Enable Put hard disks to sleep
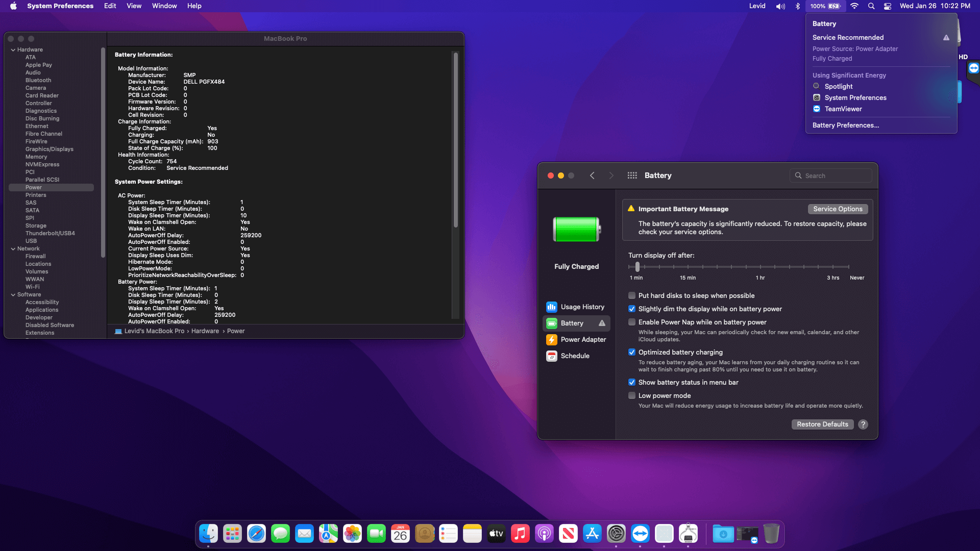980x551 pixels. click(632, 295)
